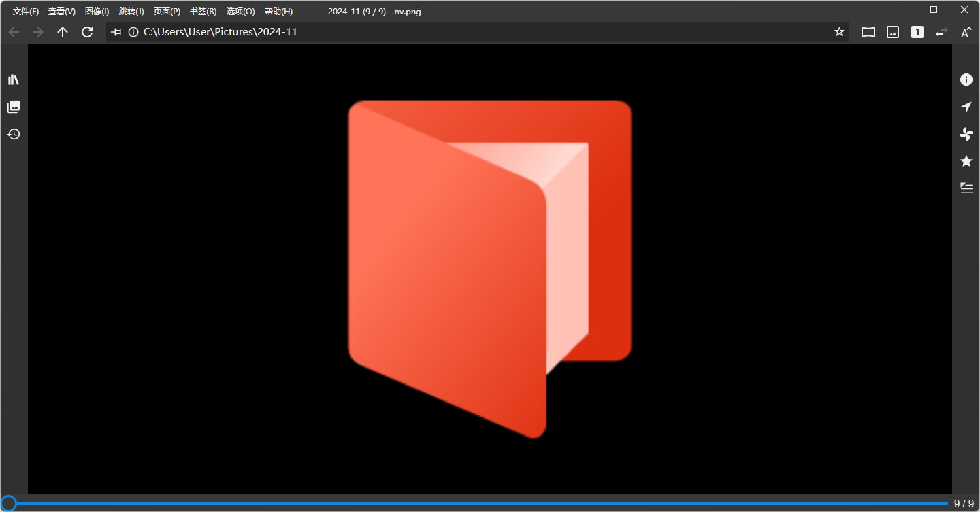Open the 帮助(H) menu
Viewport: 980px width, 512px height.
coord(279,12)
